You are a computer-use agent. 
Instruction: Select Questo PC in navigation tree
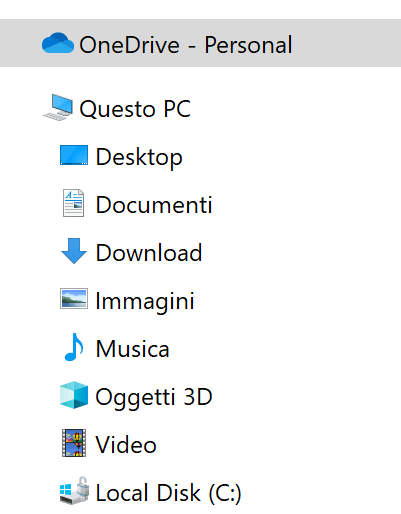[135, 109]
